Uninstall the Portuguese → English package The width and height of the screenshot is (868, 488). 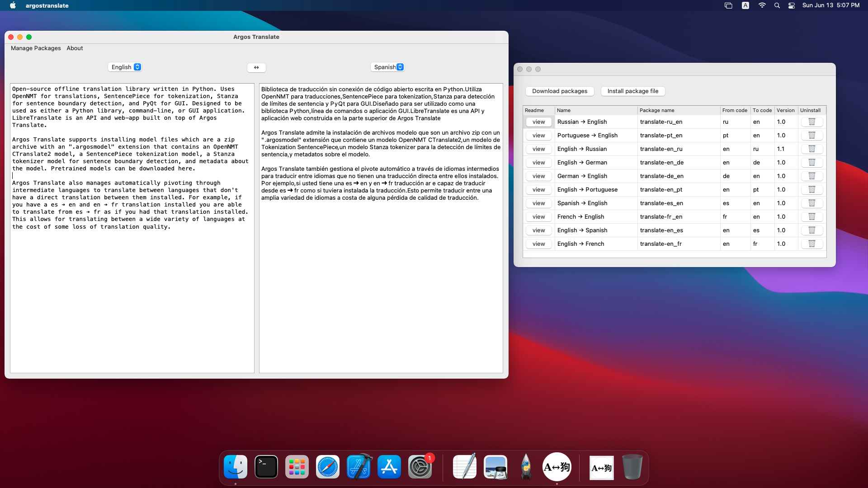[x=811, y=136]
